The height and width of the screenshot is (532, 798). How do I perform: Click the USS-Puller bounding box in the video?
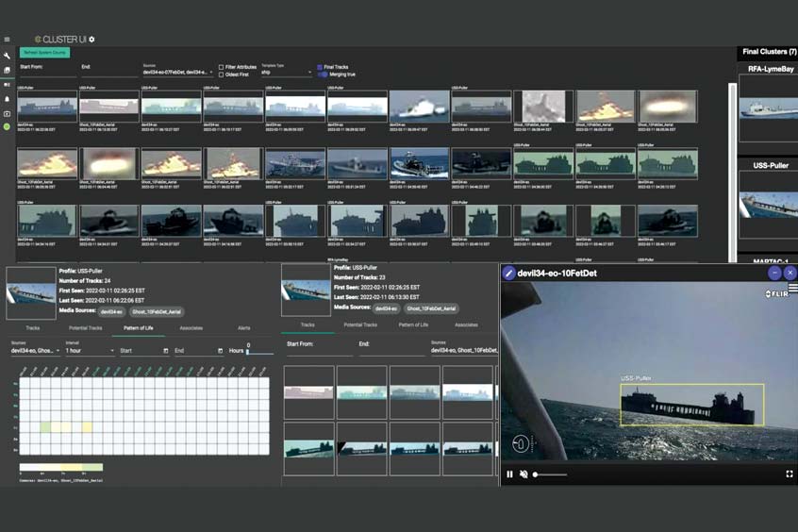691,405
